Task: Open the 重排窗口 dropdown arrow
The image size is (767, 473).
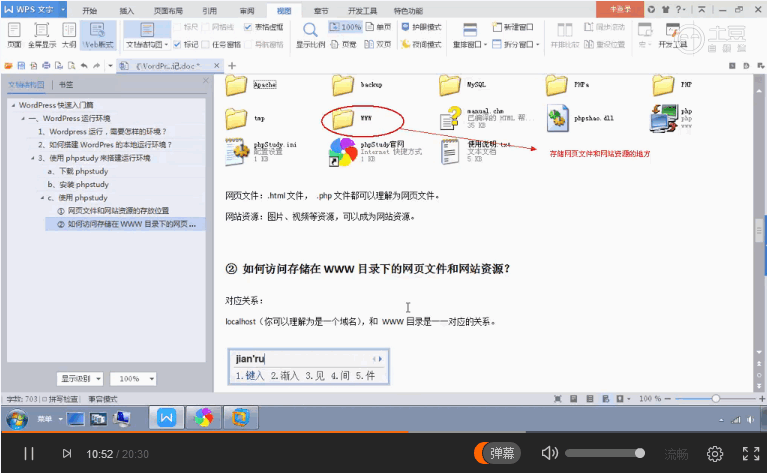Action: [485, 45]
